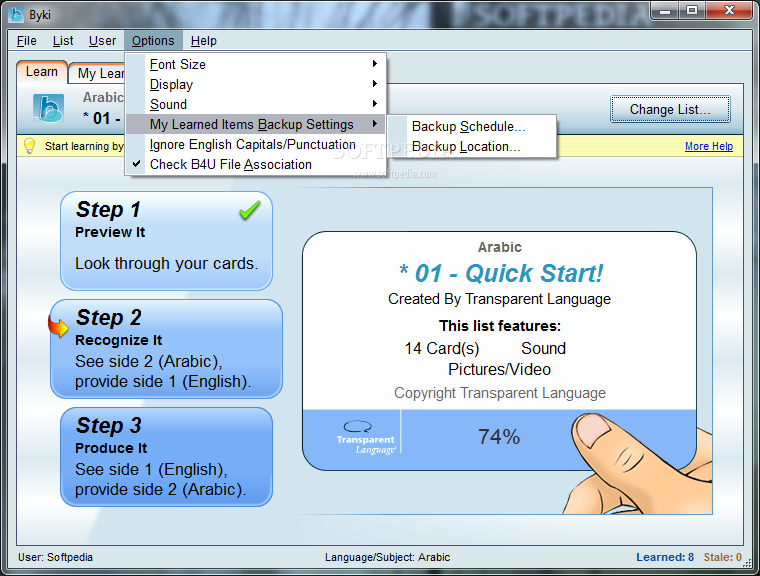760x576 pixels.
Task: Click the 74% progress indicator
Action: coord(499,437)
